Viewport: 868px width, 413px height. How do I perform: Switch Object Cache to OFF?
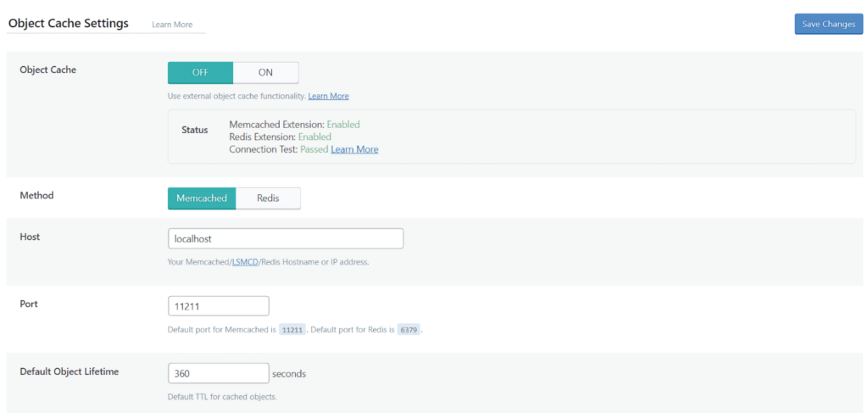(x=200, y=72)
